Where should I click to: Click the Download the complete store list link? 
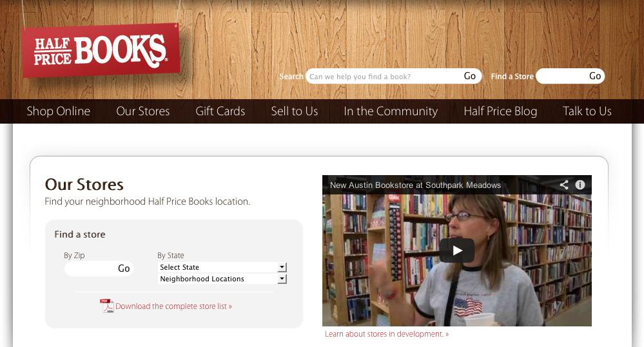click(x=174, y=306)
